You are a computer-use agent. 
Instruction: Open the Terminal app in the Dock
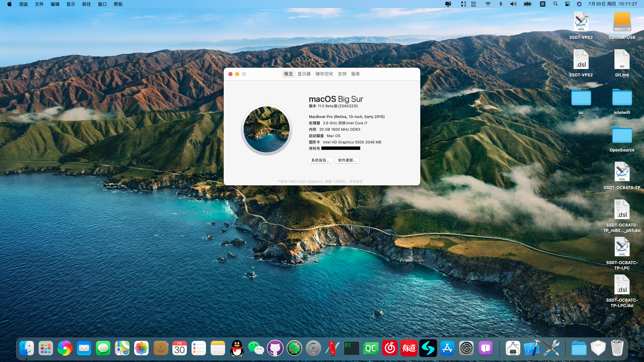coord(352,348)
